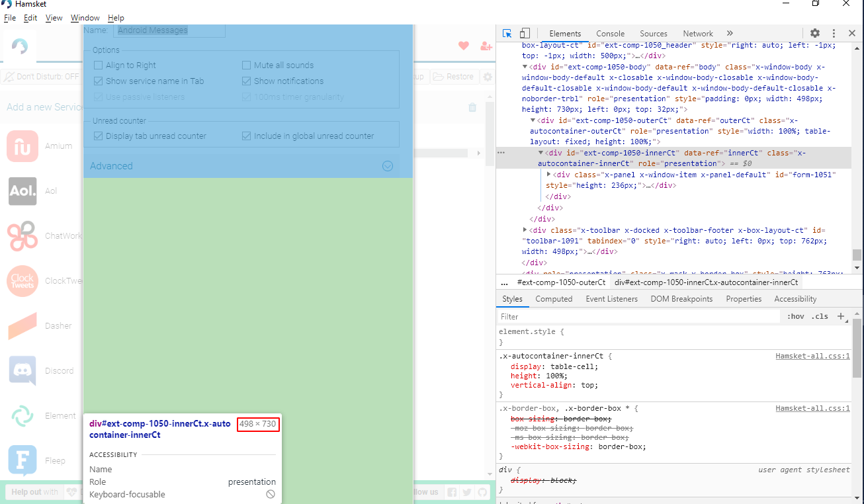Expand the form-1051 x-panel div node
The height and width of the screenshot is (504, 864).
coord(549,175)
